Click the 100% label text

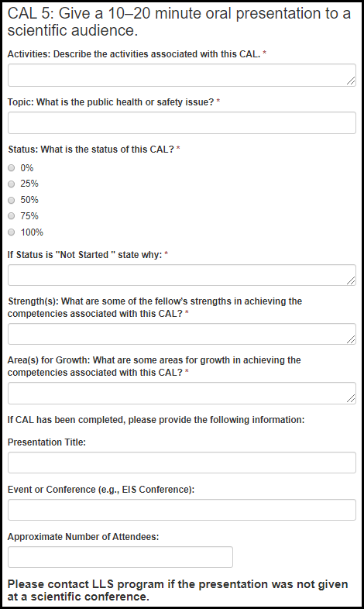point(32,232)
